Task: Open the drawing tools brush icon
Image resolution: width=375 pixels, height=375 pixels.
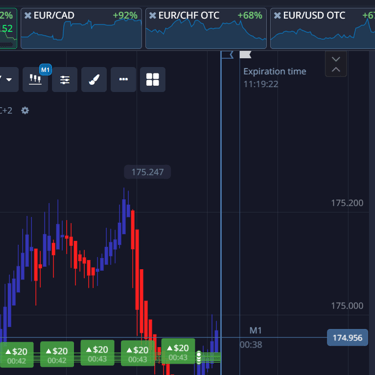Action: click(94, 79)
